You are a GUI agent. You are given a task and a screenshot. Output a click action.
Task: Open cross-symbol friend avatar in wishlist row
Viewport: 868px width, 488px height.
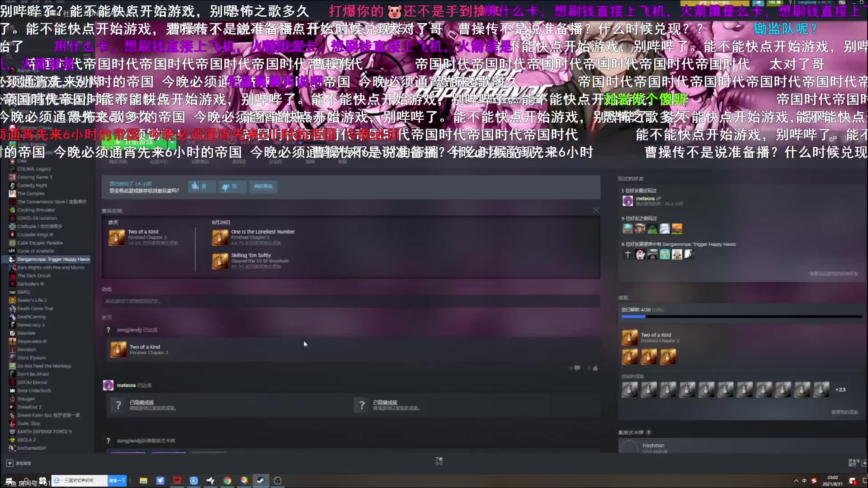click(x=627, y=254)
